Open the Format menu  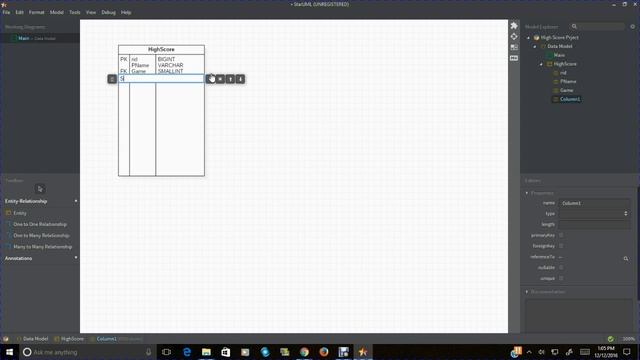(x=36, y=12)
